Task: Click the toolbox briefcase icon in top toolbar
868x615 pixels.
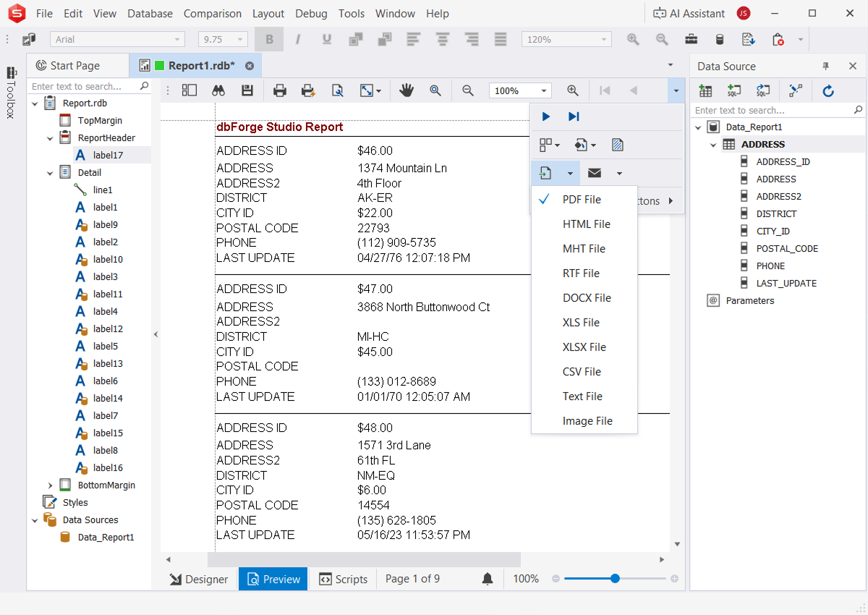Action: [x=691, y=40]
